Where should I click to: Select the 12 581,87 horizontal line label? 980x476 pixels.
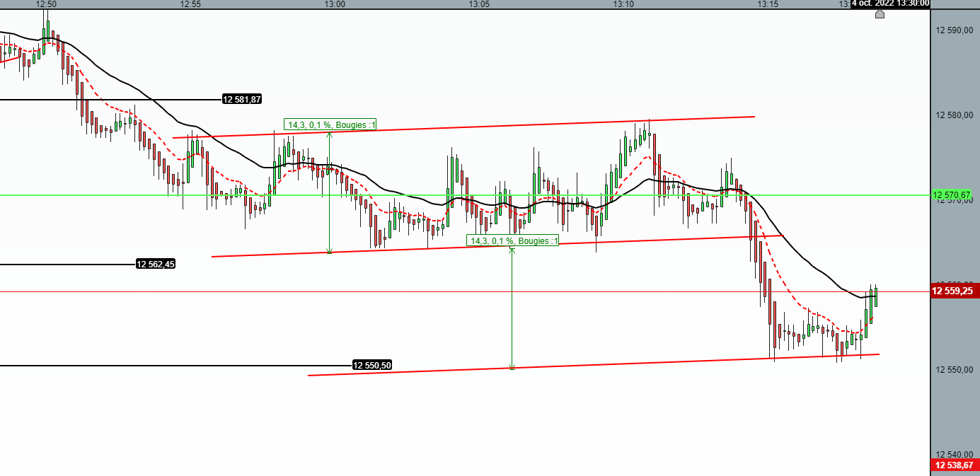pos(242,100)
